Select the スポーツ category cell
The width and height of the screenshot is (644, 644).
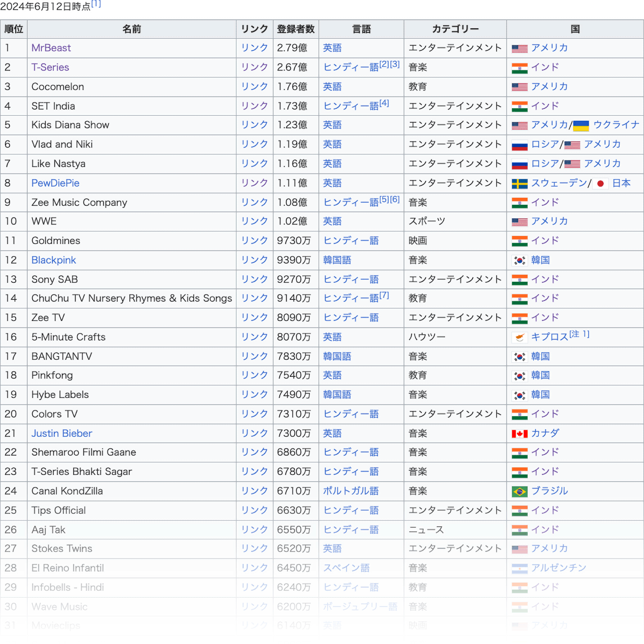click(x=455, y=221)
